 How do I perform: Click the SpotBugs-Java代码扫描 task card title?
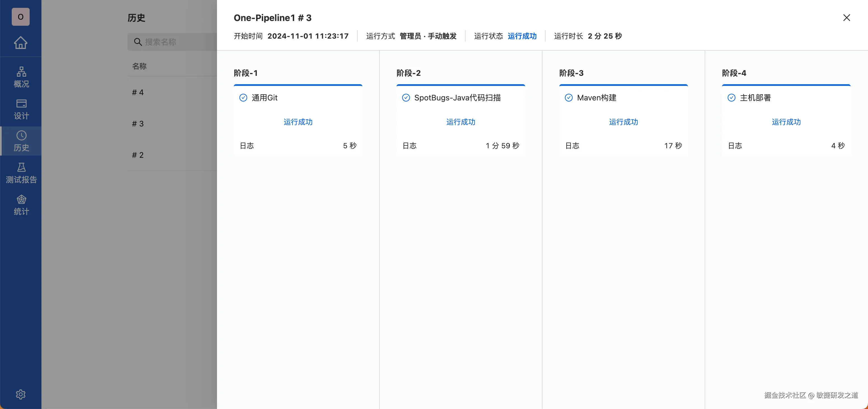point(457,98)
